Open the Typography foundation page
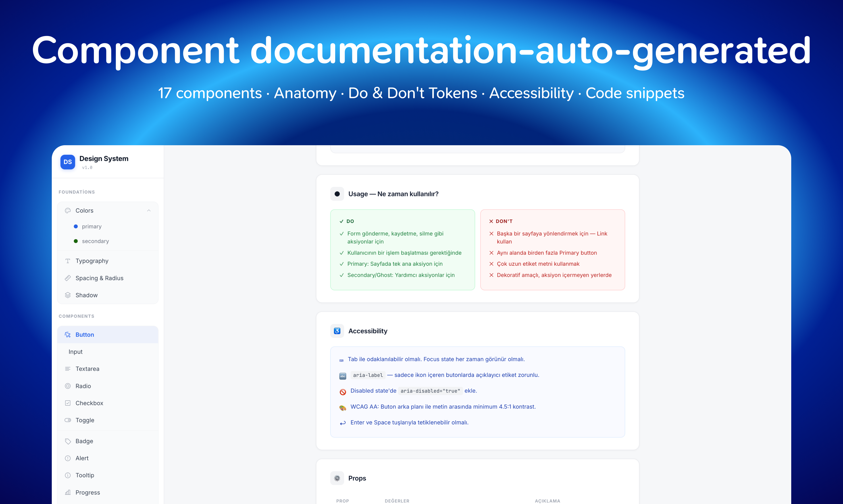843x504 pixels. pyautogui.click(x=108, y=261)
